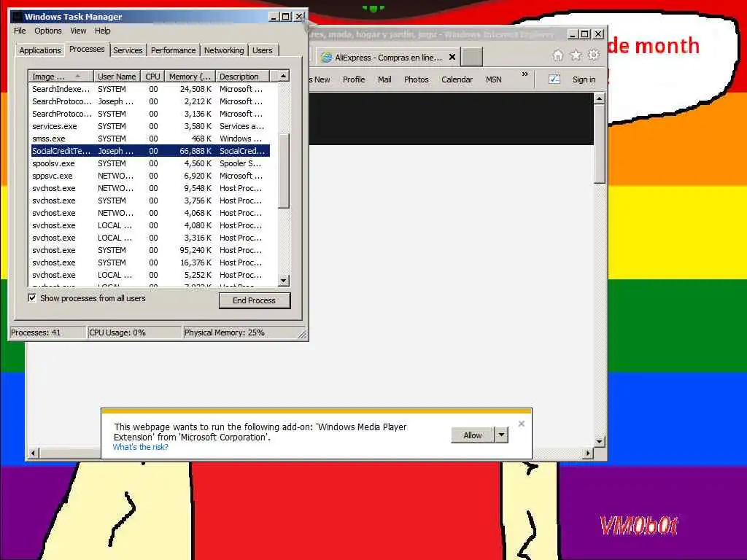The width and height of the screenshot is (747, 560).
Task: Open Task Manager Help menu
Action: click(x=102, y=31)
